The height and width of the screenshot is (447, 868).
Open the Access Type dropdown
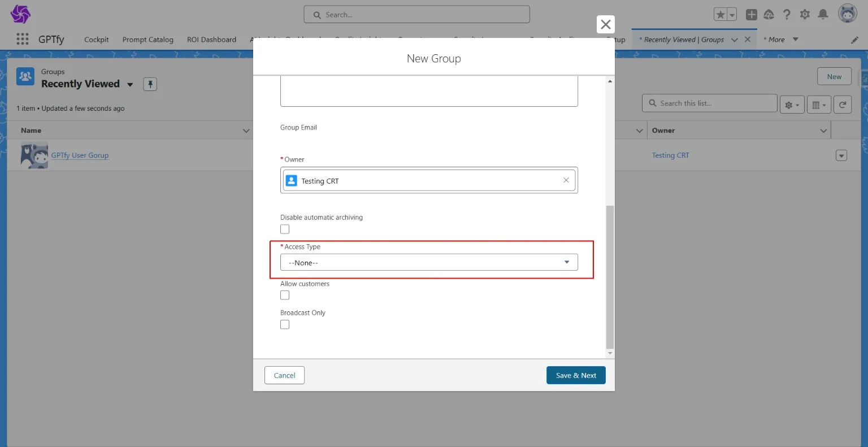coord(429,263)
